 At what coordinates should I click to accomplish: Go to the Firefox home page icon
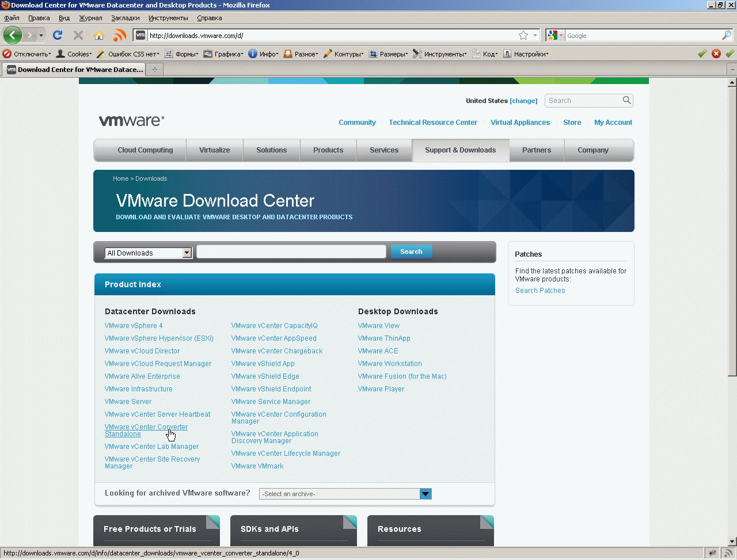[x=99, y=36]
